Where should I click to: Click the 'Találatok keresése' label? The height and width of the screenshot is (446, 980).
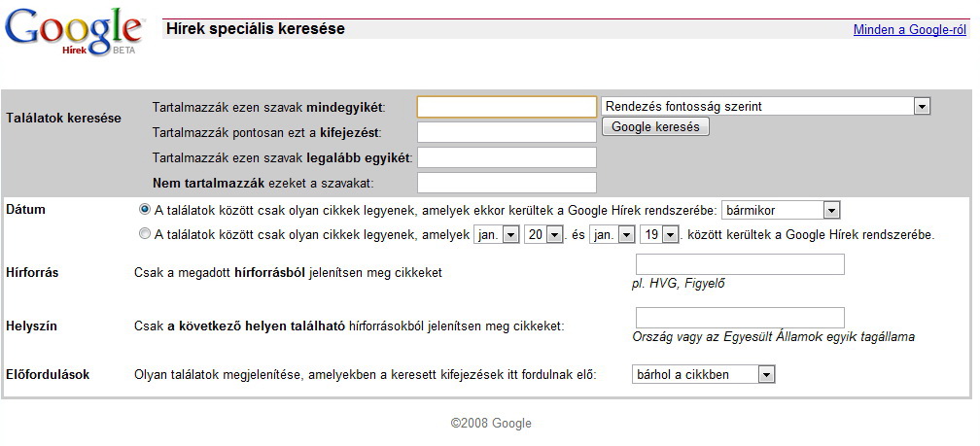[63, 119]
